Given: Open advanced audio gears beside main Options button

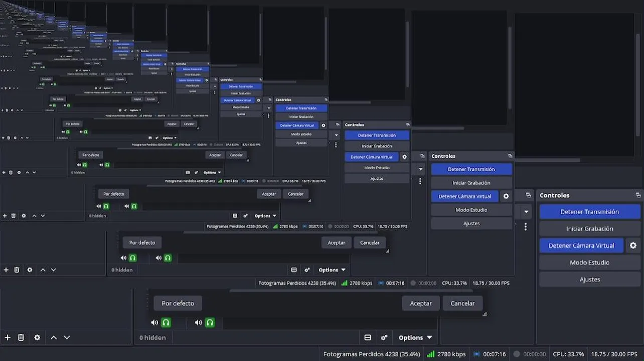Looking at the screenshot, I should (384, 337).
